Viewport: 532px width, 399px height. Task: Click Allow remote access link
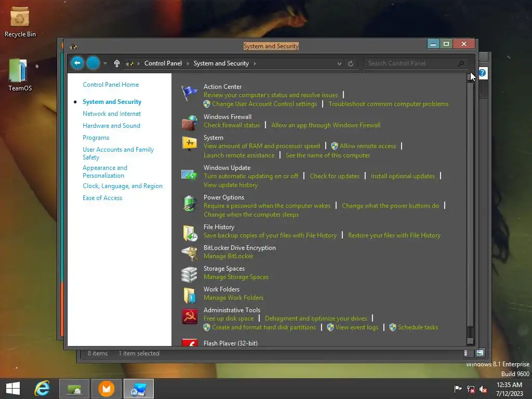[x=368, y=146]
